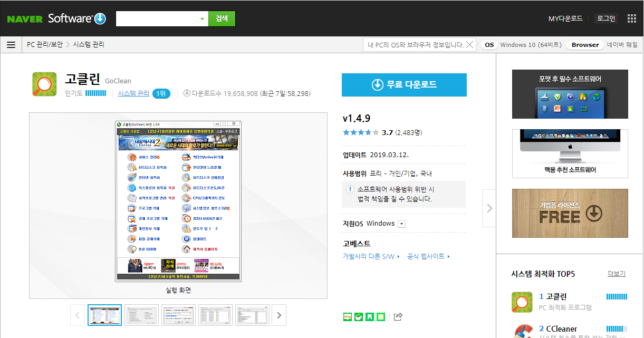The height and width of the screenshot is (338, 644).
Task: Open 1 고클린 in TOP5 list
Action: (553, 296)
